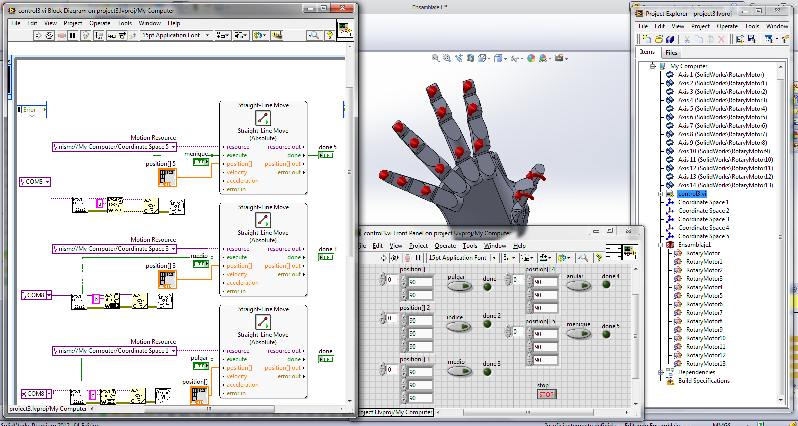Click Straight-Line Move icon in top block
This screenshot has height=426, width=798.
click(x=263, y=118)
